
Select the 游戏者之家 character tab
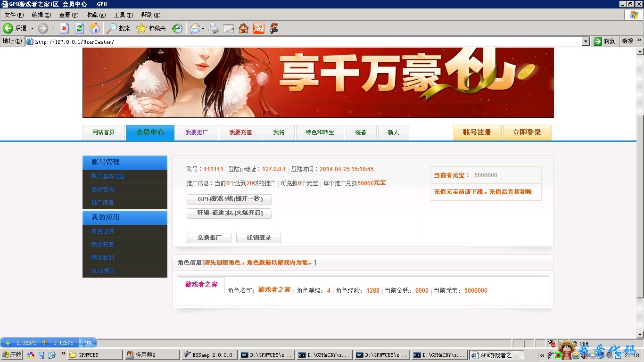click(x=202, y=285)
